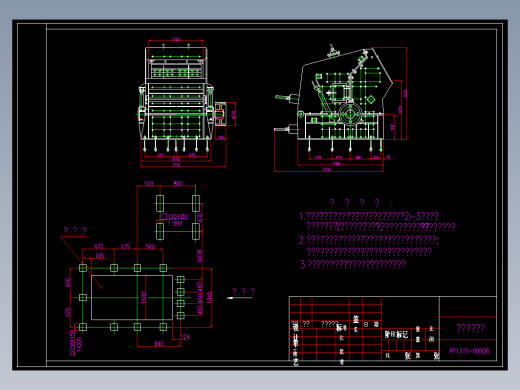The height and width of the screenshot is (390, 520).
Task: Select the 1500 width dimension atop the front view
Action: 176,39
